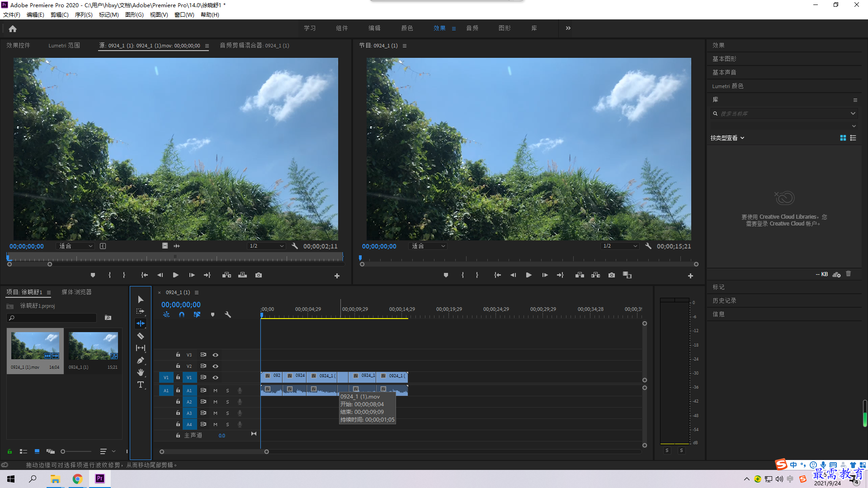Enable voice-over record on A4
Screen dimensions: 868x488
point(240,424)
